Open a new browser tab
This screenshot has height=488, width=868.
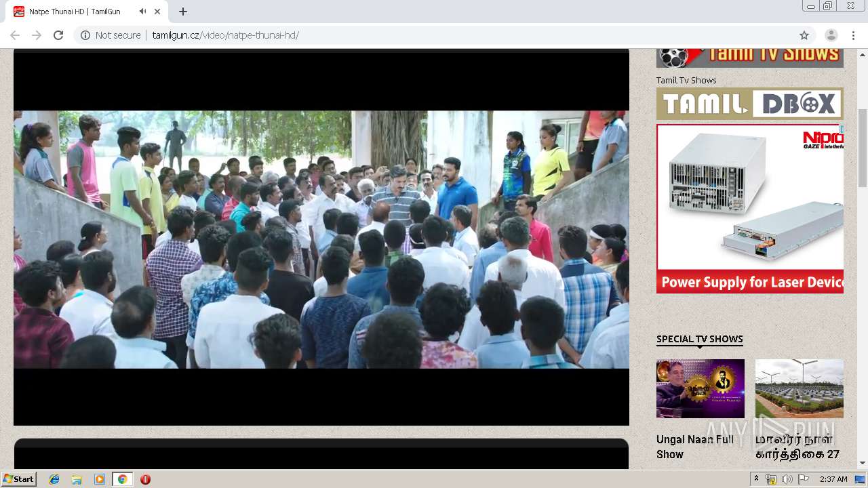(x=183, y=12)
